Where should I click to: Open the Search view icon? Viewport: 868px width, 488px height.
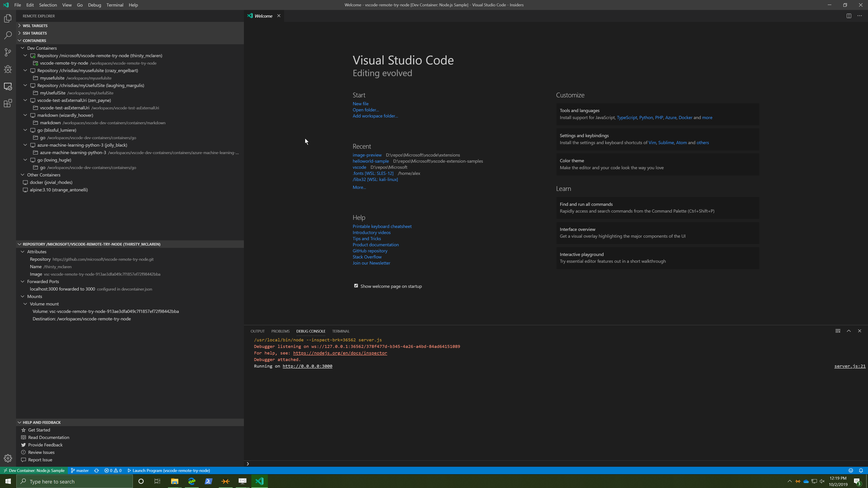tap(8, 35)
